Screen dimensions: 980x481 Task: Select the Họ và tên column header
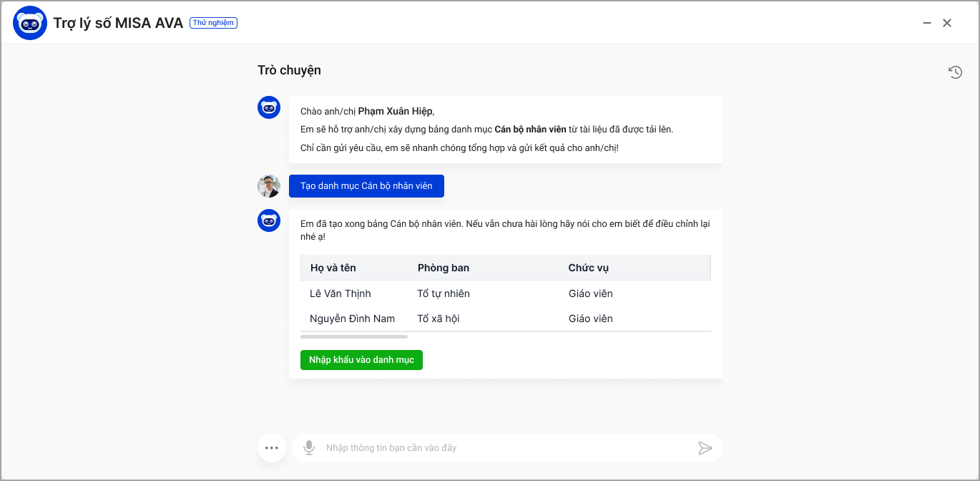333,268
